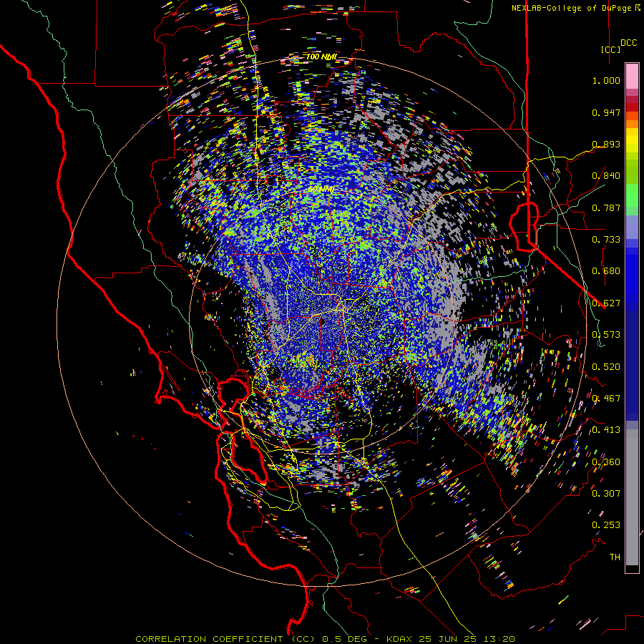
Task: Click the CORRELATION COEFFICIENT (CC) title text
Action: pyautogui.click(x=225, y=639)
